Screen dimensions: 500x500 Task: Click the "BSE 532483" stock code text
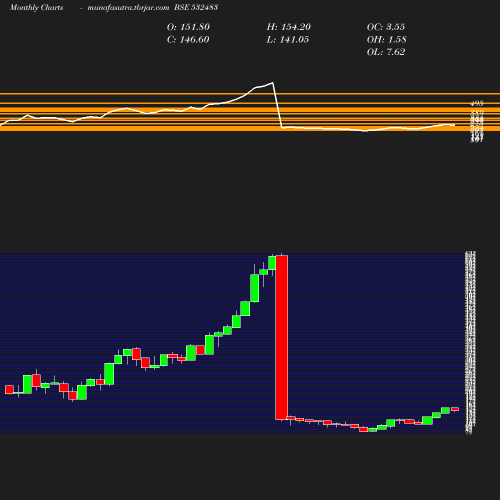click(x=196, y=7)
